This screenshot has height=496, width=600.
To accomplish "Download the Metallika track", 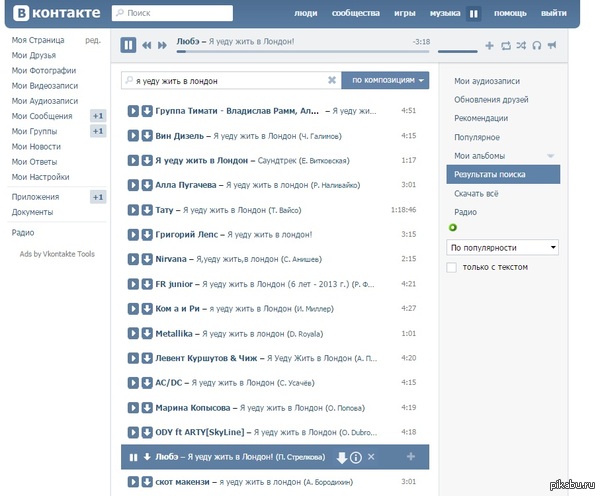I will tap(147, 333).
